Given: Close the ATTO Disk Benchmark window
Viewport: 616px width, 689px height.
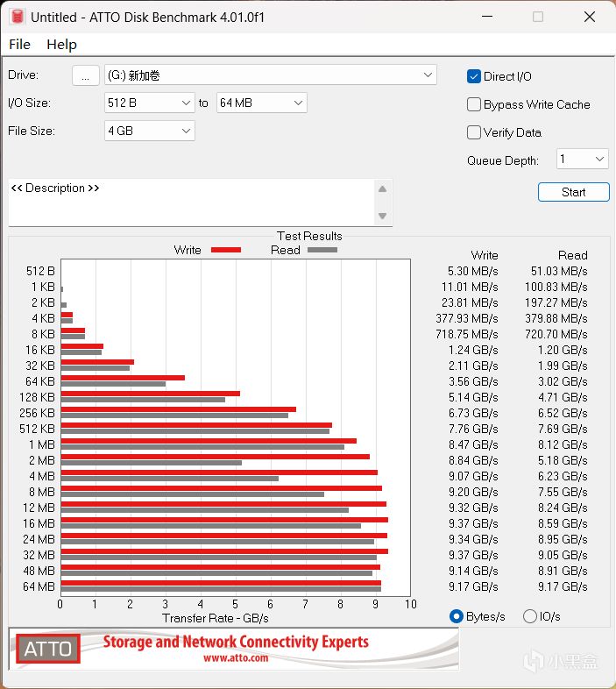Looking at the screenshot, I should [x=590, y=17].
